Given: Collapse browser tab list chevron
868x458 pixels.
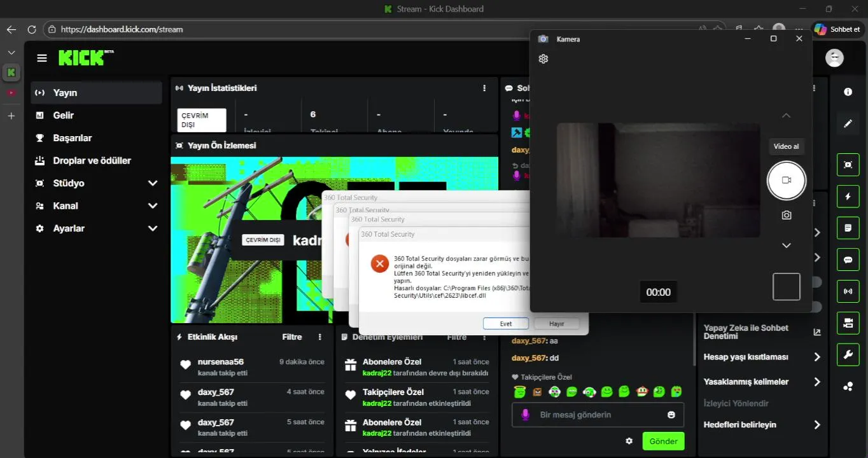Looking at the screenshot, I should [11, 52].
